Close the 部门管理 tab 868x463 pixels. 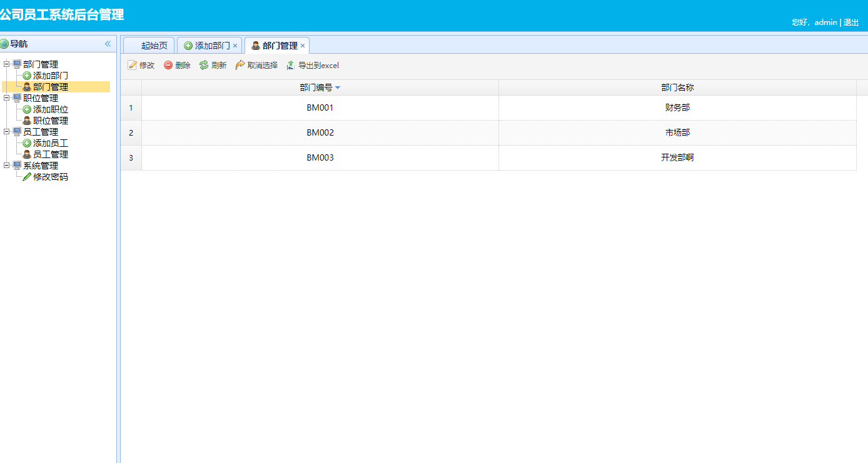303,46
